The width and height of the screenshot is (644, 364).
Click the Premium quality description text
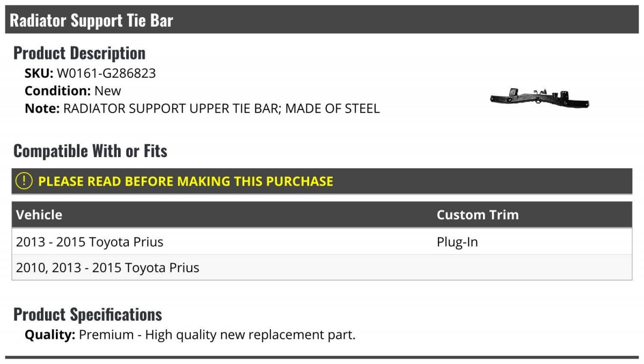217,335
